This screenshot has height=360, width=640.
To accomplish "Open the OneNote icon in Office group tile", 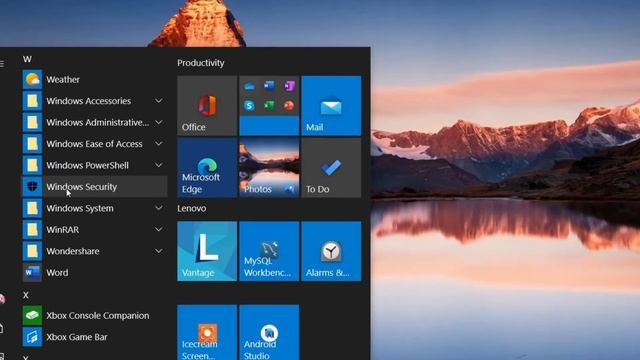I will click(x=289, y=86).
